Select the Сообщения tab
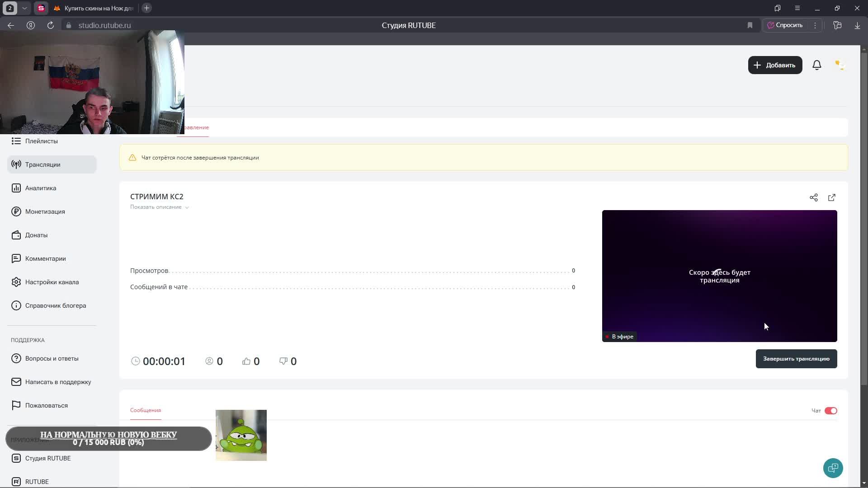The width and height of the screenshot is (868, 488). (146, 410)
